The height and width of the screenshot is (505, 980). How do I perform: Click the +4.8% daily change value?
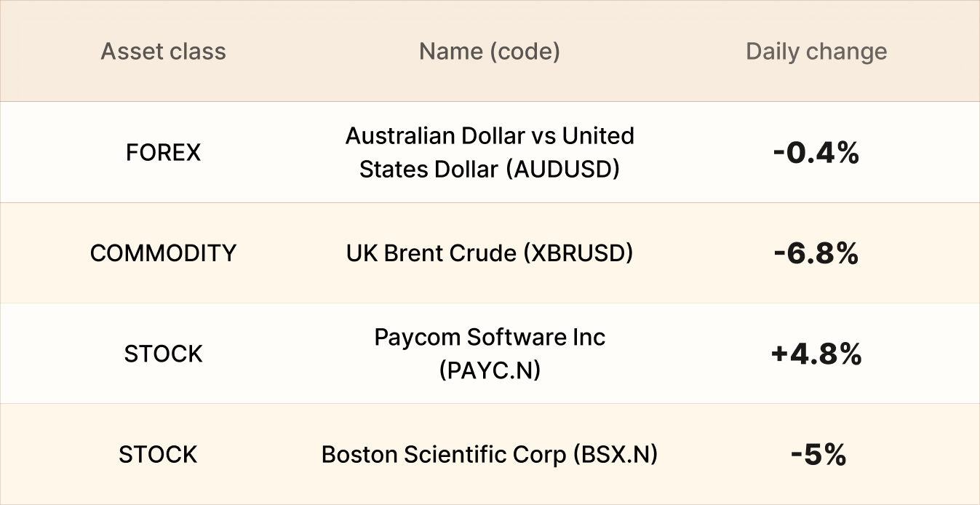pyautogui.click(x=816, y=354)
